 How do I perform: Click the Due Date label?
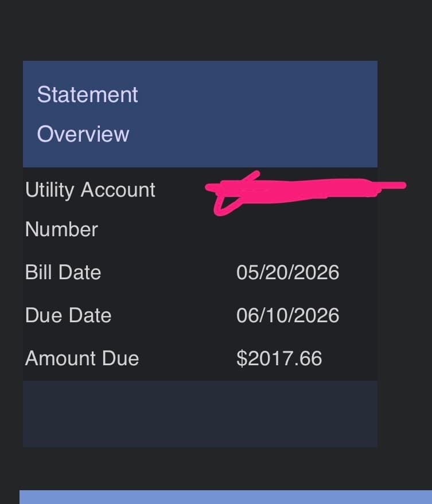coord(68,315)
